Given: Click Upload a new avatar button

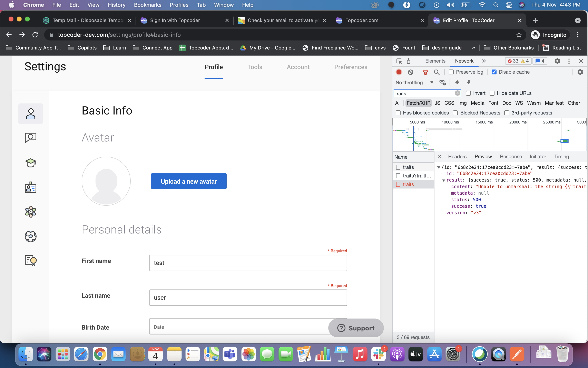Looking at the screenshot, I should click(x=189, y=181).
